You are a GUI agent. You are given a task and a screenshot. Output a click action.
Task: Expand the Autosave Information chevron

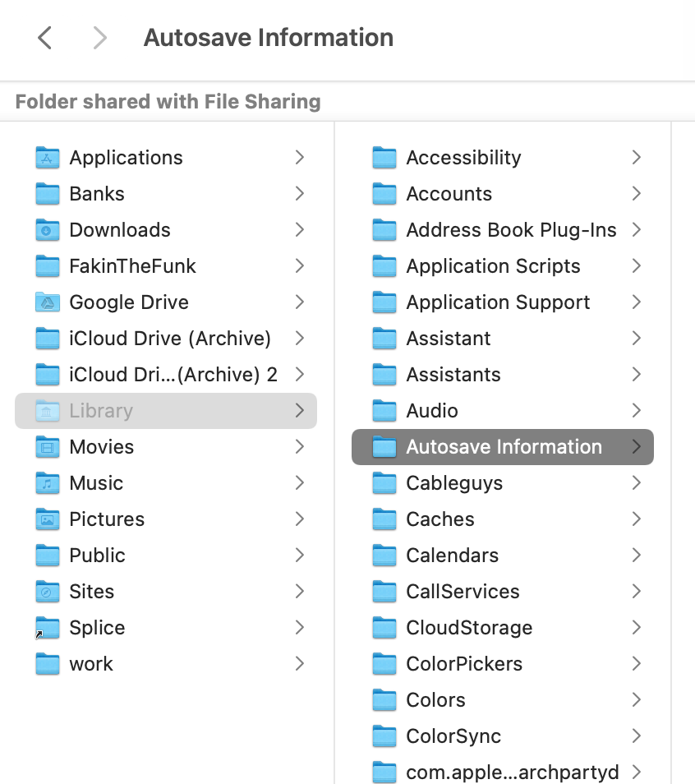tap(636, 446)
